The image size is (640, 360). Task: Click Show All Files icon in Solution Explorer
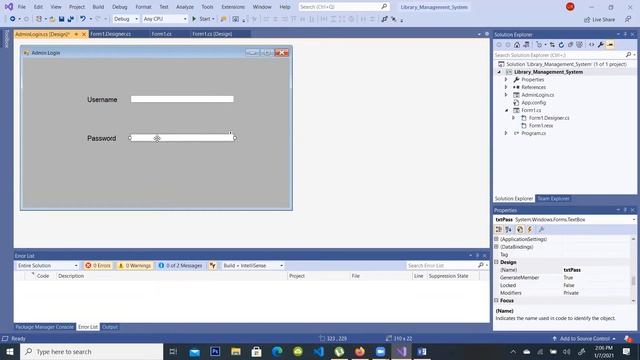[579, 45]
